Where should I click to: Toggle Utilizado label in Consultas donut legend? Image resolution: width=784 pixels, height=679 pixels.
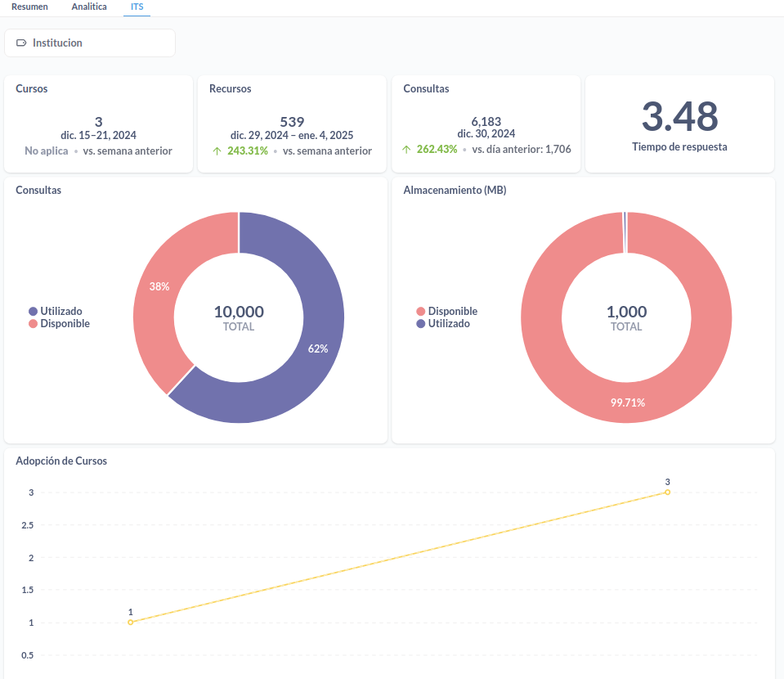61,312
